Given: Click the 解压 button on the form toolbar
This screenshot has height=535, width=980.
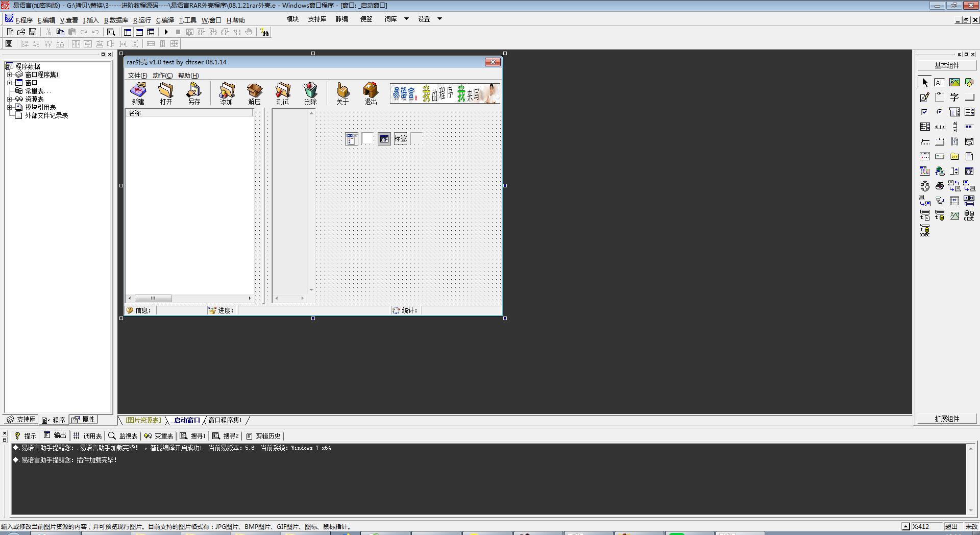Looking at the screenshot, I should [254, 93].
